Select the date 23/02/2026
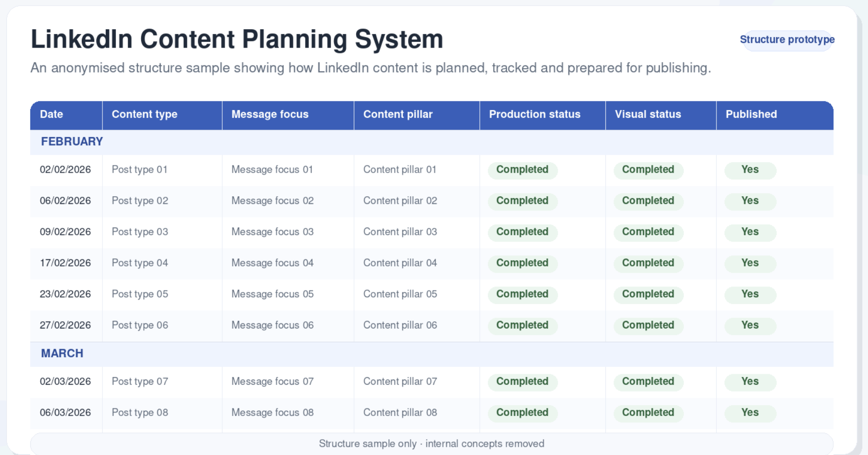The height and width of the screenshot is (455, 868). [x=65, y=294]
